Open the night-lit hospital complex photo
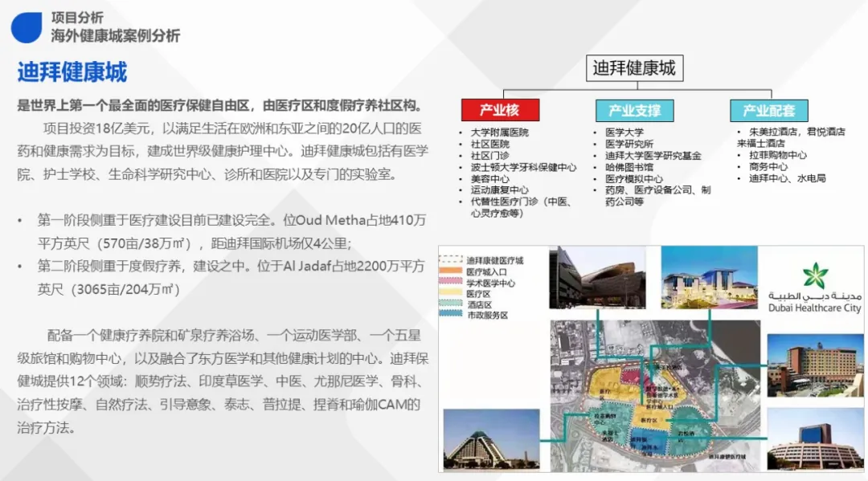 coord(709,277)
